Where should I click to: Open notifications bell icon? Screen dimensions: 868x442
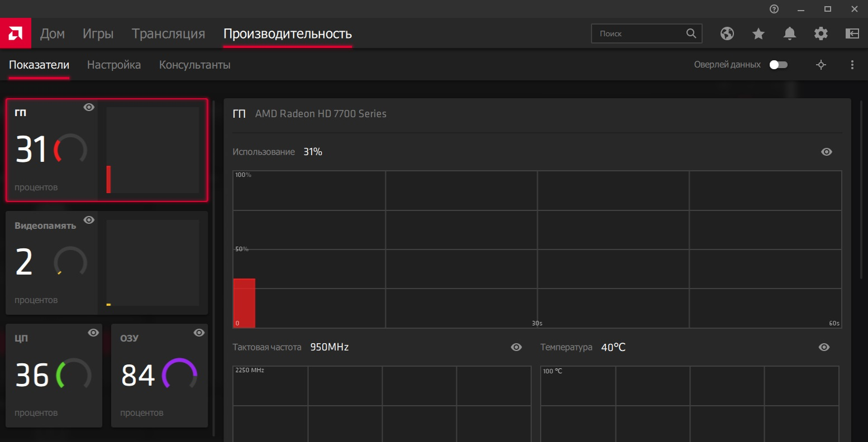790,33
